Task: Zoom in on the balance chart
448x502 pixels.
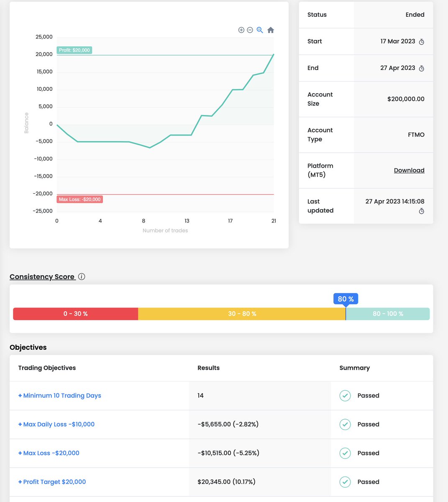Action: 241,30
